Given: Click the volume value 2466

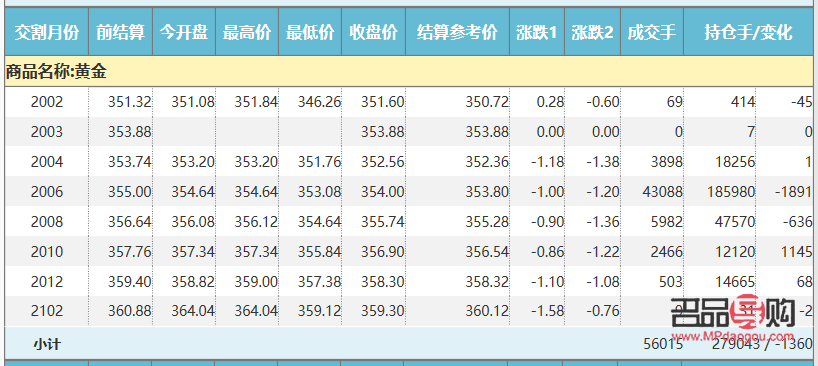Looking at the screenshot, I should pyautogui.click(x=666, y=252).
